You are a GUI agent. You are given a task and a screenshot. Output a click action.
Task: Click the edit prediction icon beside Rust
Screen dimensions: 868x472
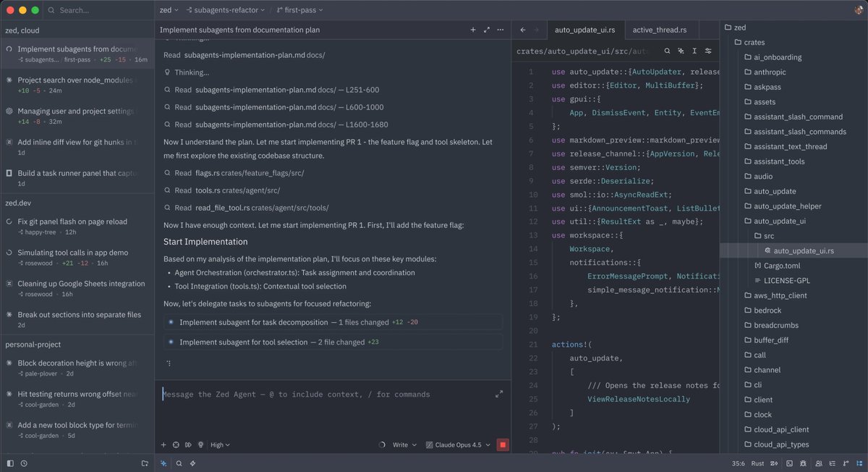774,463
